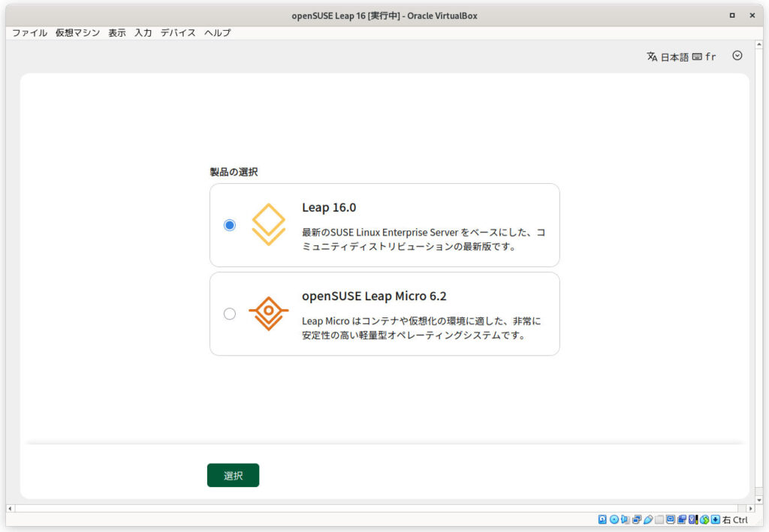Viewport: 769px width, 532px height.
Task: Change the 日本語 language setting
Action: pyautogui.click(x=674, y=57)
